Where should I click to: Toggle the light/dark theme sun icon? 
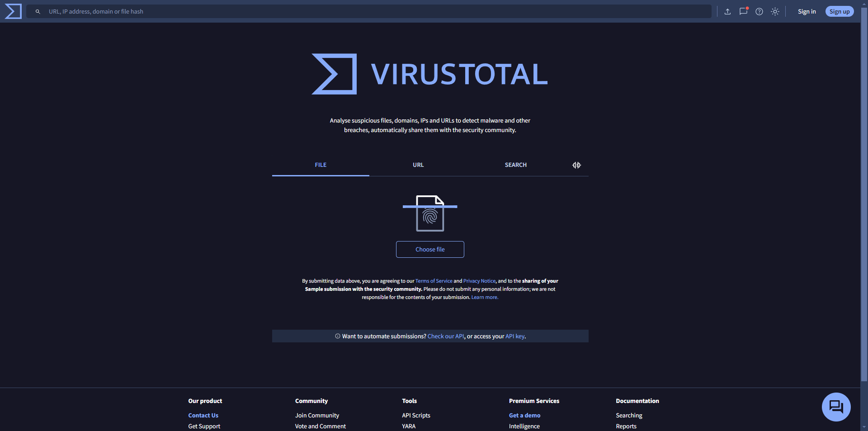click(x=775, y=12)
